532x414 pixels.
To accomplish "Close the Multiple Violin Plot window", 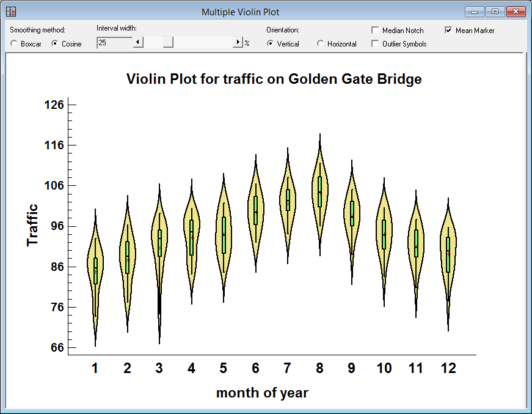I will click(x=515, y=11).
